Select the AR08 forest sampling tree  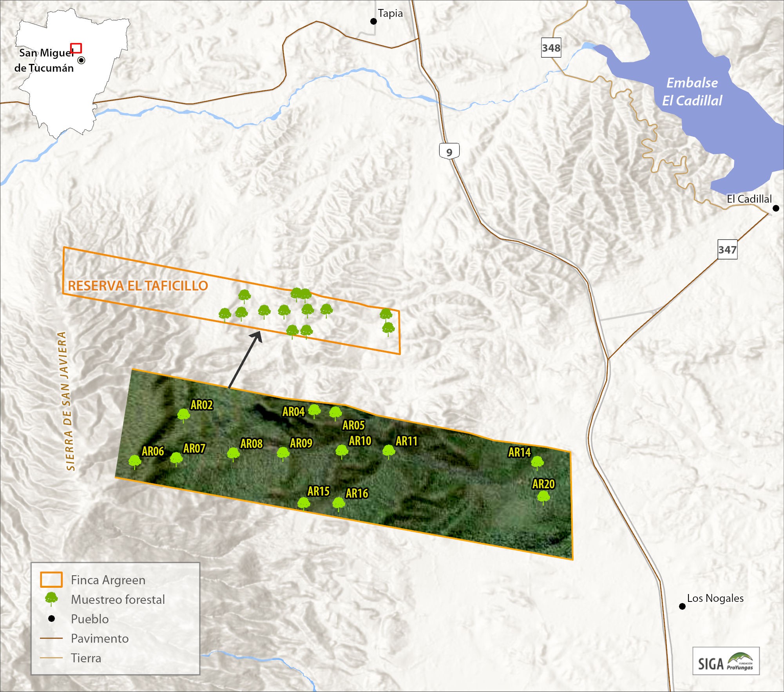[x=234, y=454]
